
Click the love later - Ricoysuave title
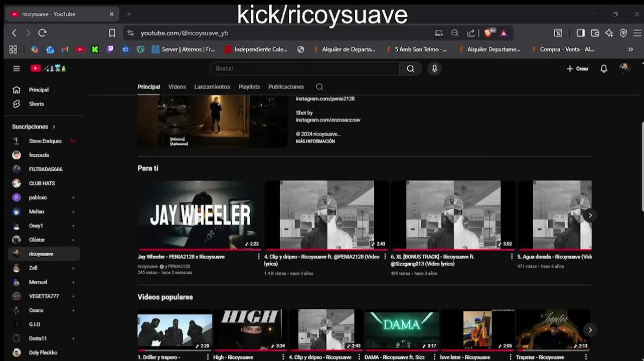[465, 357]
